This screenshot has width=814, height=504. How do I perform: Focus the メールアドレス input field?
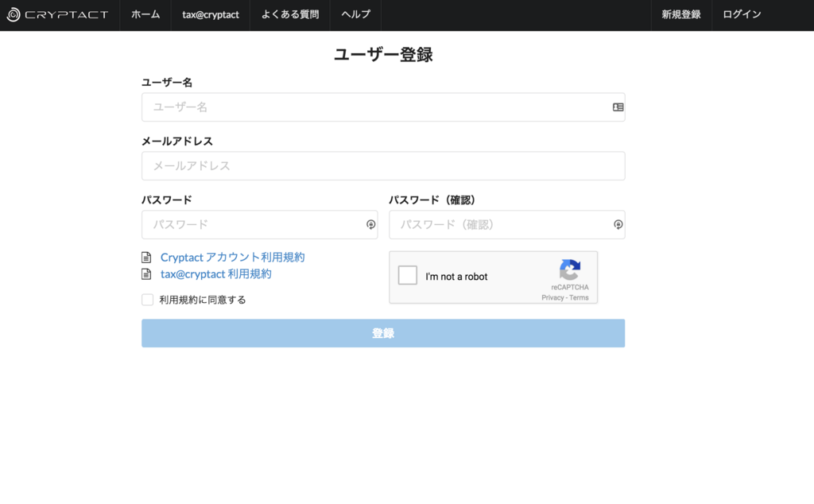click(x=383, y=165)
